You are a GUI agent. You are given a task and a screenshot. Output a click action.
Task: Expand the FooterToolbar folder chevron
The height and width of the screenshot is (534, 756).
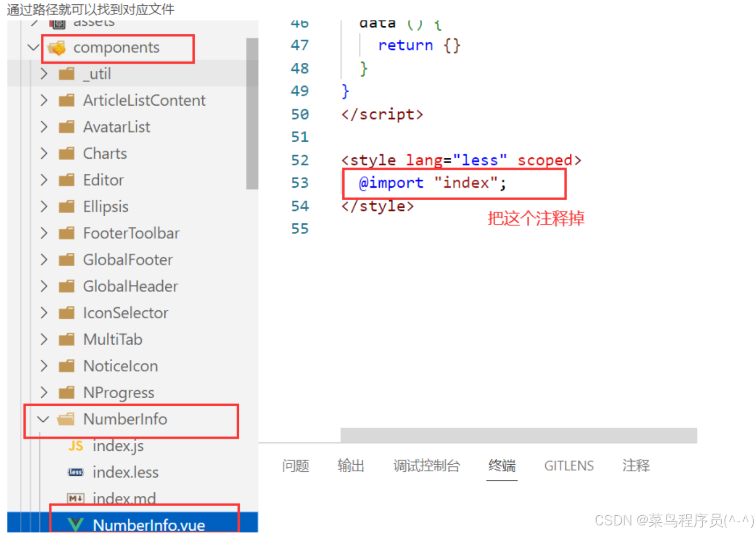tap(44, 233)
